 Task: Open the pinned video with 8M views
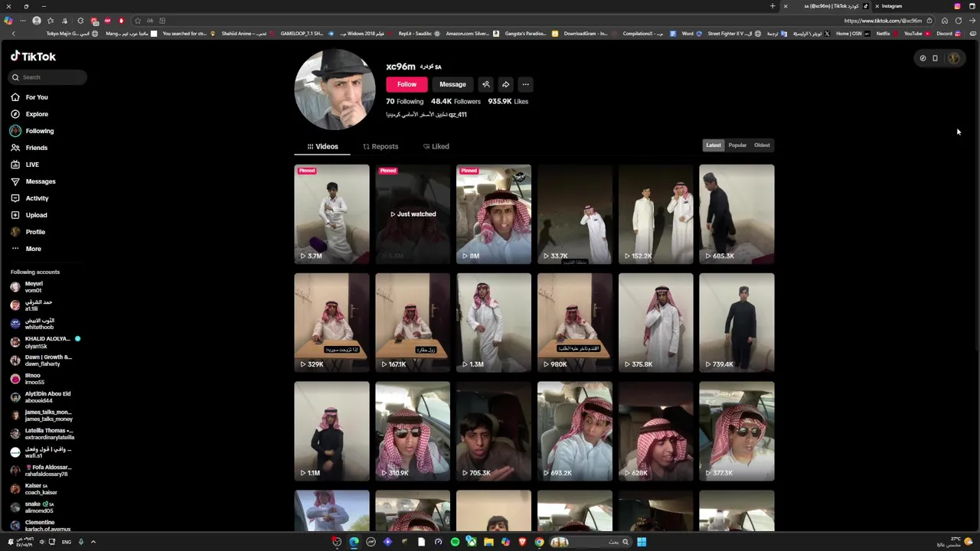pos(494,214)
